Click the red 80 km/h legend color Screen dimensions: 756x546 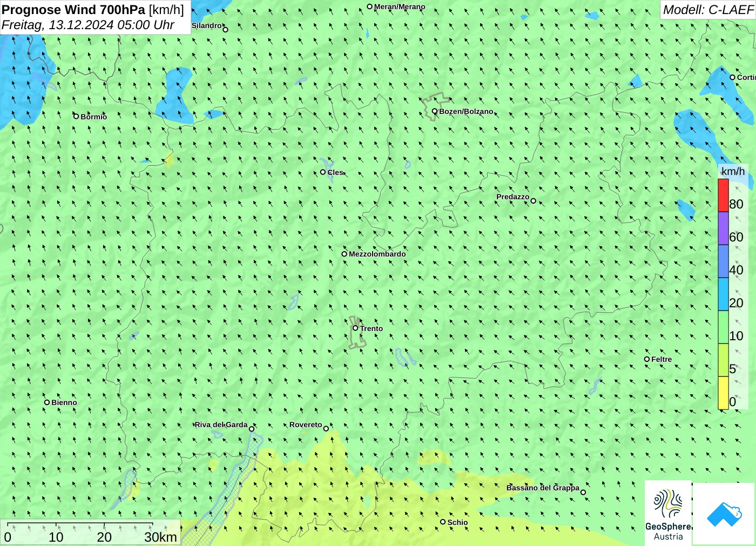(723, 195)
